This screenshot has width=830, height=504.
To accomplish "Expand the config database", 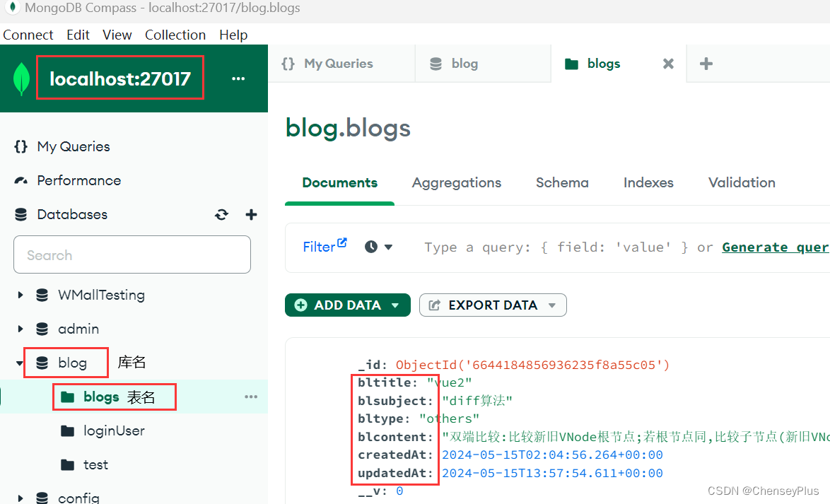I will pyautogui.click(x=20, y=498).
